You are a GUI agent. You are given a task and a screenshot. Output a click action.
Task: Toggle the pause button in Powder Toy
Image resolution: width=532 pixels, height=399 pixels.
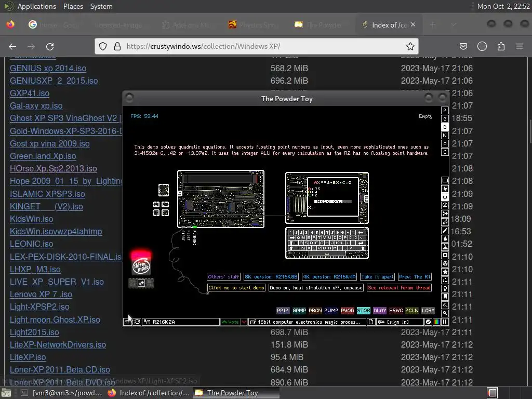(445, 322)
